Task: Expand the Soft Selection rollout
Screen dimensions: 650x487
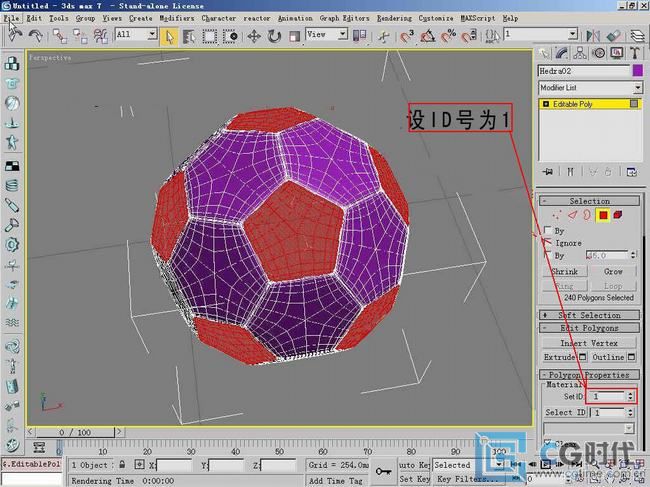Action: (x=589, y=315)
